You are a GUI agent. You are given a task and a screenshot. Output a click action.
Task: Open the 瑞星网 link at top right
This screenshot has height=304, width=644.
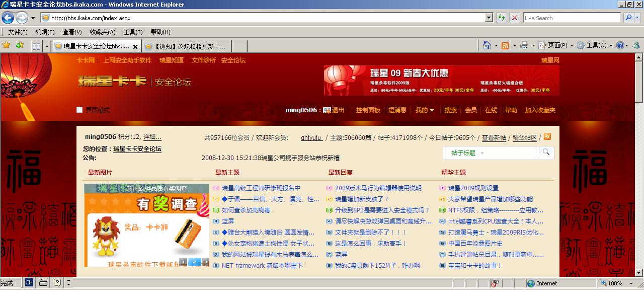point(550,60)
